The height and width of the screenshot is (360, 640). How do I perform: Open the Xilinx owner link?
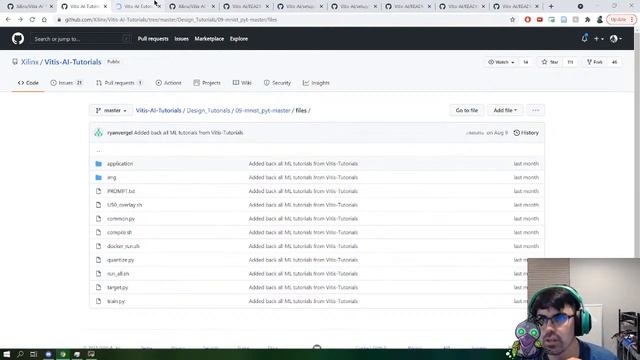click(29, 62)
